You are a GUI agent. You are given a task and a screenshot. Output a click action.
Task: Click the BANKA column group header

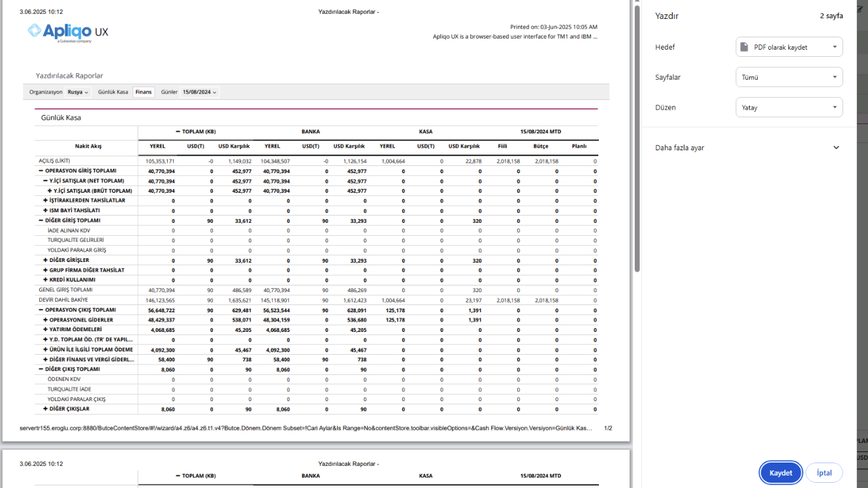[311, 131]
